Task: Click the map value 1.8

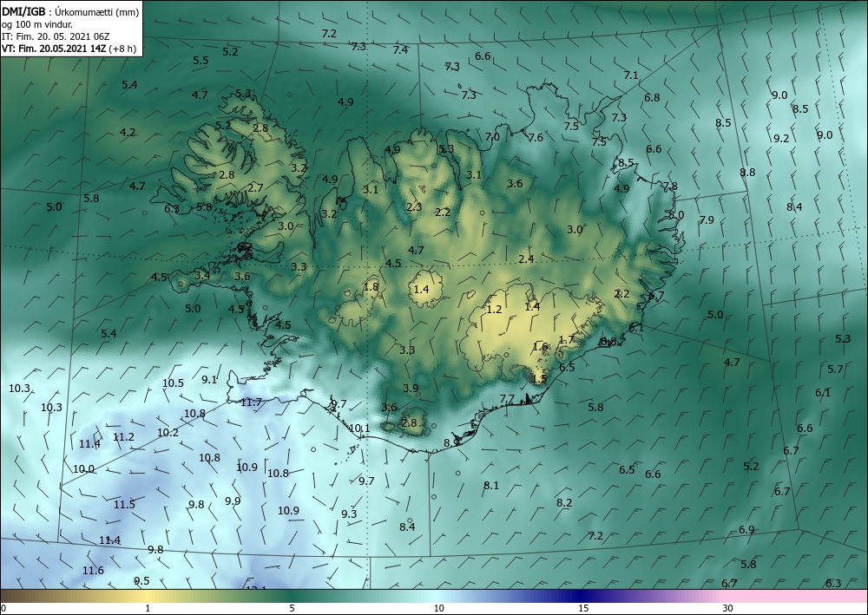Action: 371,286
